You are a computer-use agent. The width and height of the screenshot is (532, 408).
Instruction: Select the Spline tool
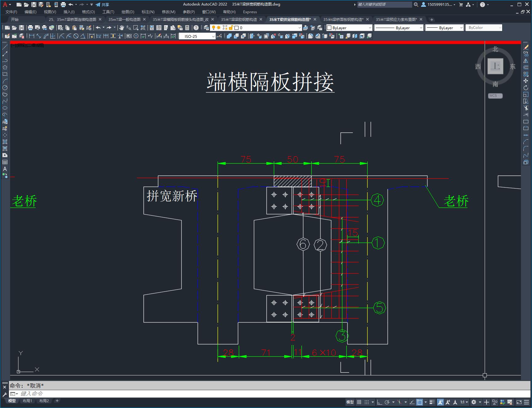(x=5, y=101)
